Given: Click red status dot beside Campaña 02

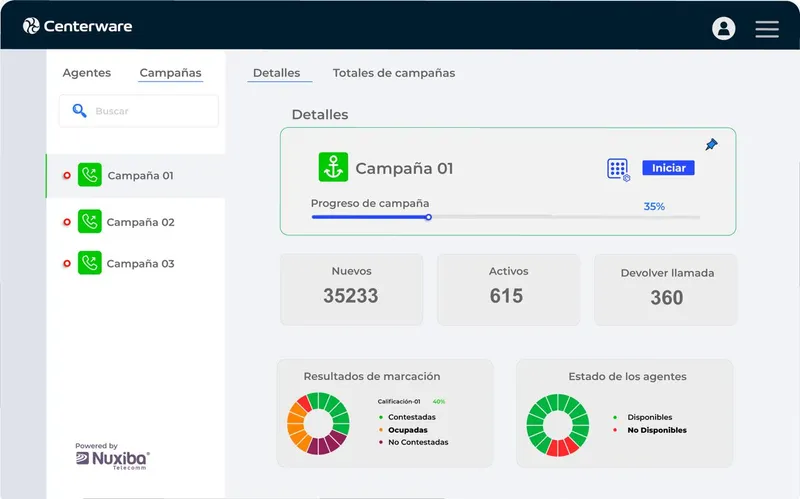Looking at the screenshot, I should [x=67, y=222].
